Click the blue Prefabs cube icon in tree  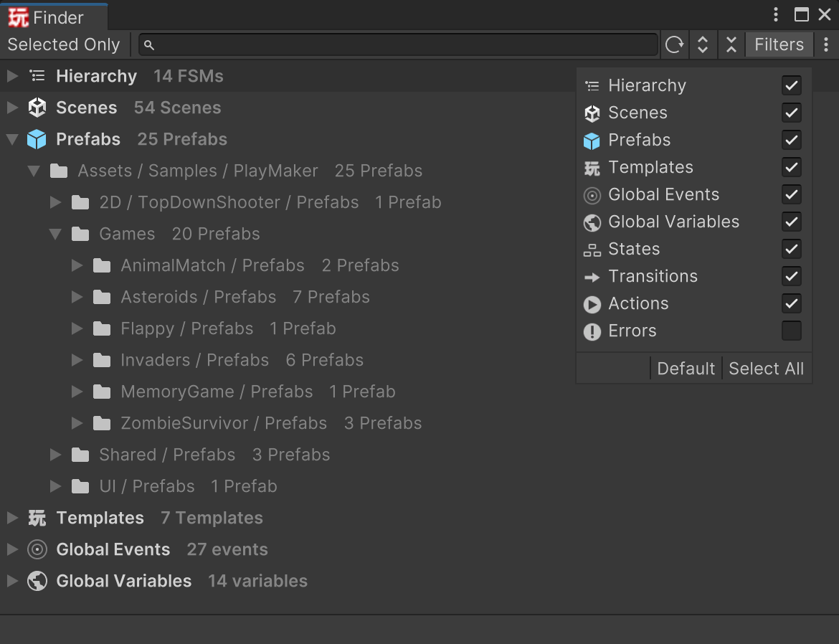37,139
